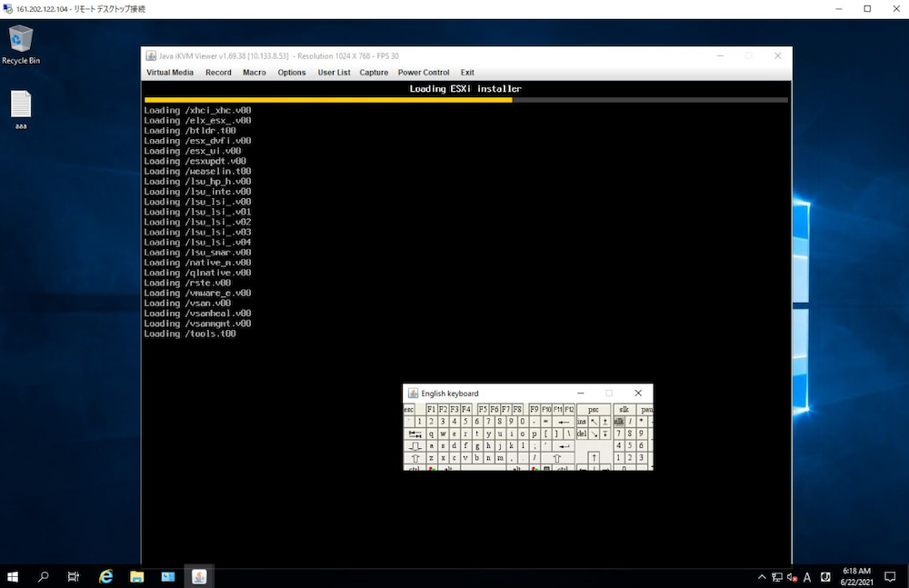909x588 pixels.
Task: Open the Action Center notifications icon
Action: point(890,576)
